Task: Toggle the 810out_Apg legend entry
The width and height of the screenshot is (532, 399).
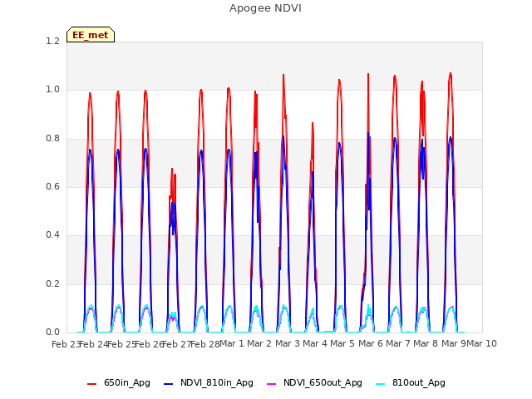Action: [411, 382]
